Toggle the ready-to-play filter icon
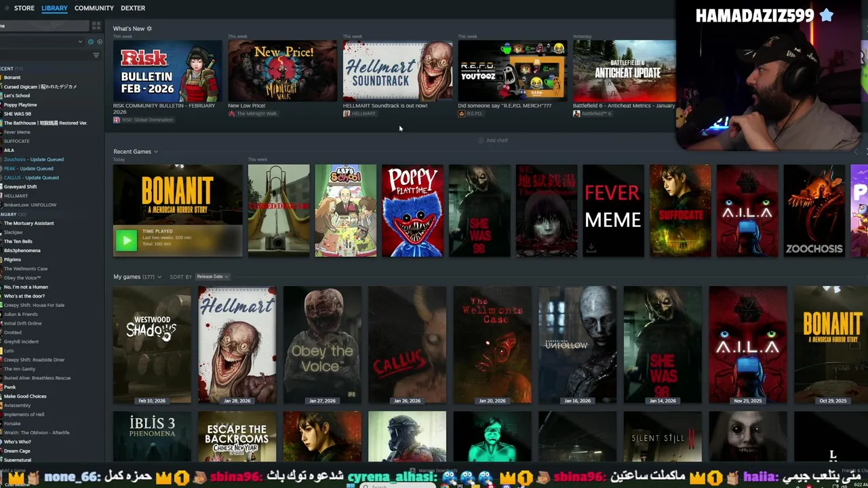 (100, 42)
